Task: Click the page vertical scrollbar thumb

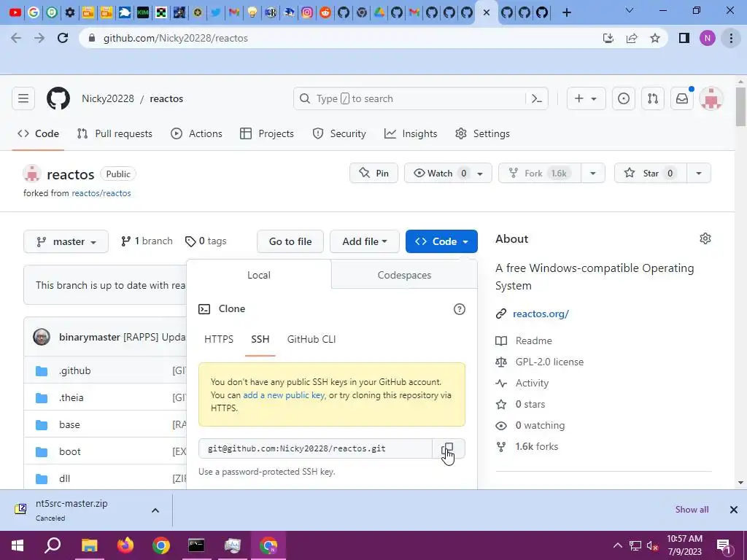Action: [740, 106]
